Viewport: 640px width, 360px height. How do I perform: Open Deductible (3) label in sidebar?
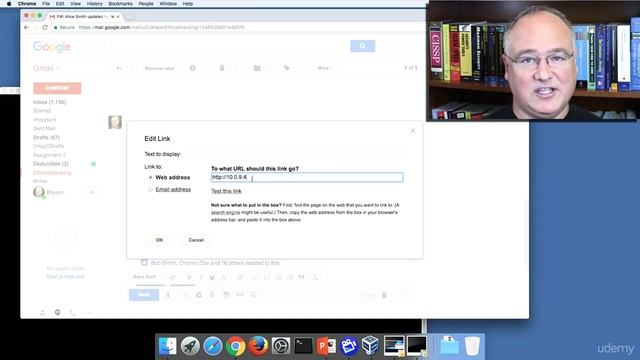(51, 164)
